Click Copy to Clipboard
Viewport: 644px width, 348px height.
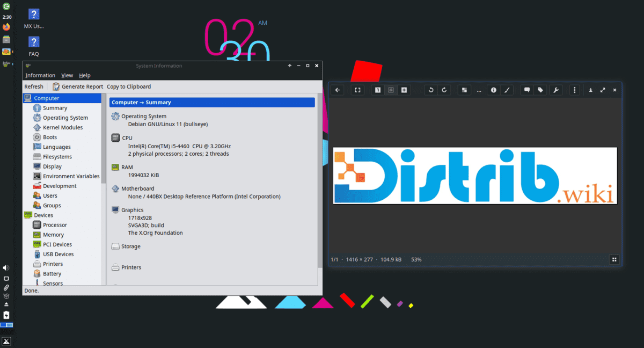(x=129, y=86)
